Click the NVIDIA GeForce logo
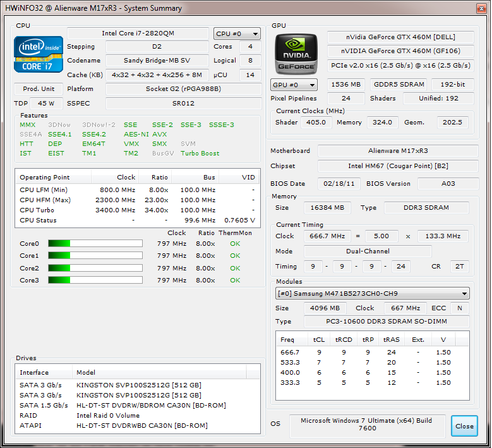The width and height of the screenshot is (492, 448). pyautogui.click(x=296, y=54)
